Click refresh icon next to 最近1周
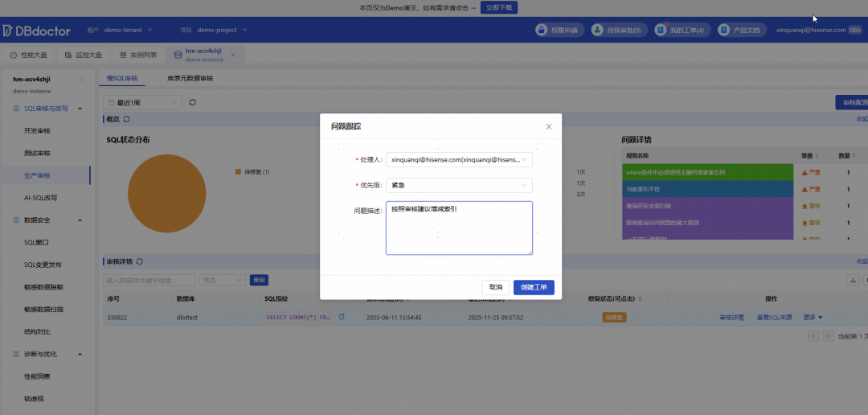This screenshot has height=415, width=868. tap(193, 102)
